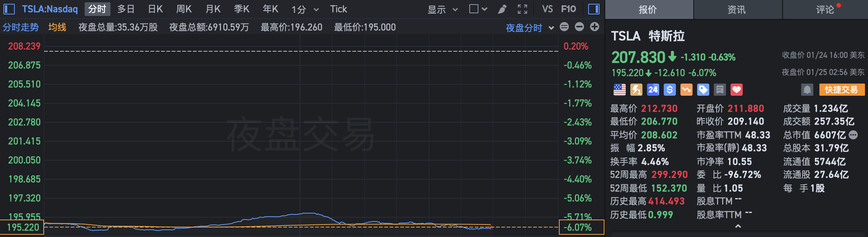This screenshot has height=237, width=868.
Task: Click the 夜盘总额:6910.59万 label
Action: [x=209, y=27]
